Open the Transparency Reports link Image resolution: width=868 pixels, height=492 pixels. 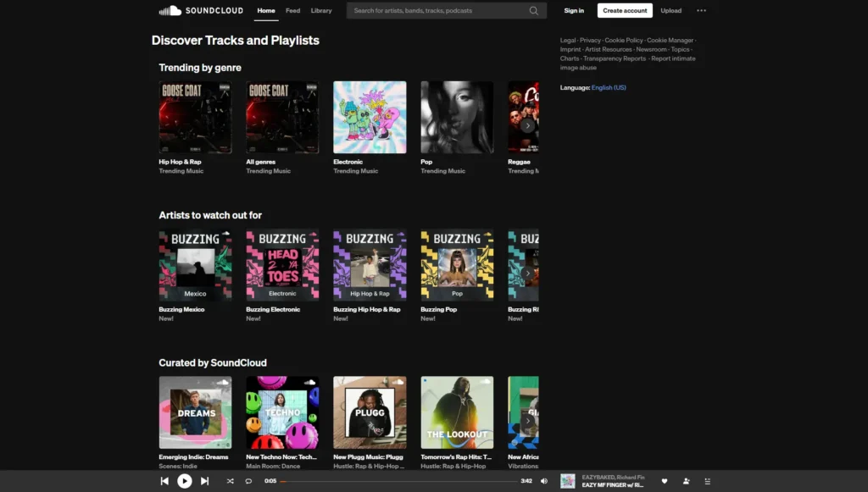615,58
